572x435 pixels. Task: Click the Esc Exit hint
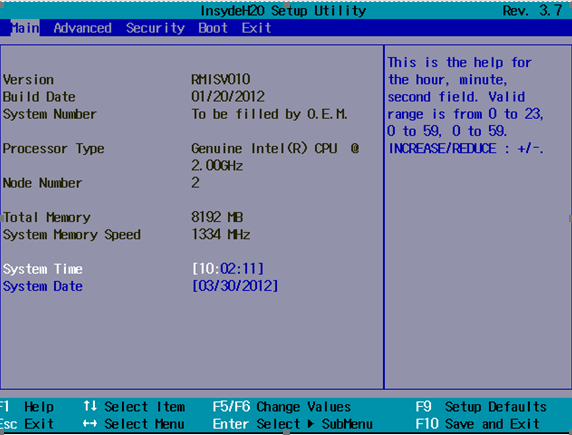(x=27, y=424)
